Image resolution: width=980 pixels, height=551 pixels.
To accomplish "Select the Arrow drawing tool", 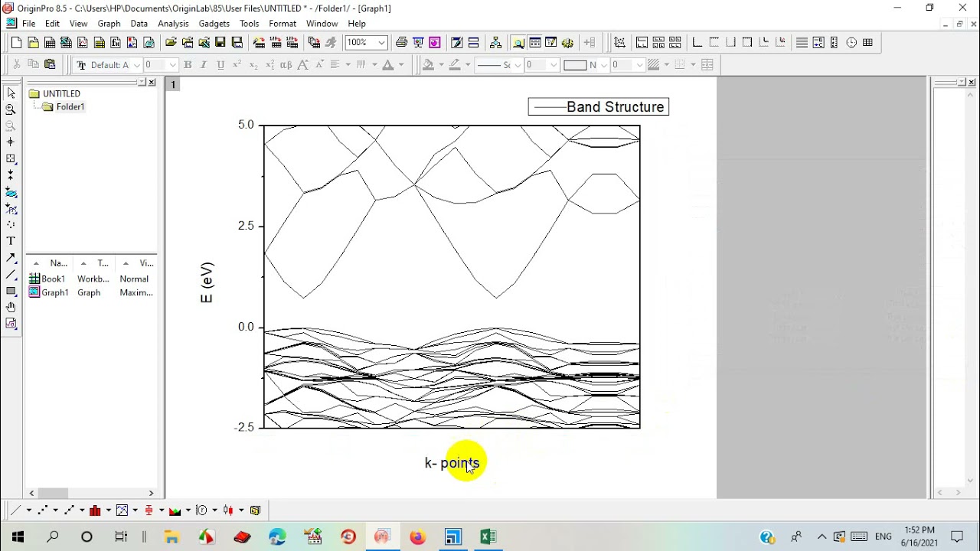I will pos(11,258).
